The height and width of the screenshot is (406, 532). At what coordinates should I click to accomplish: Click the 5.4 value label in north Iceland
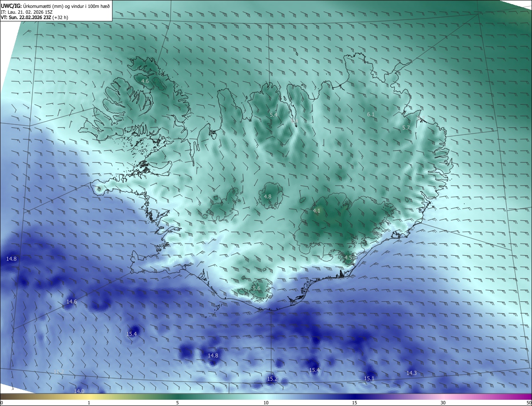coord(273,115)
